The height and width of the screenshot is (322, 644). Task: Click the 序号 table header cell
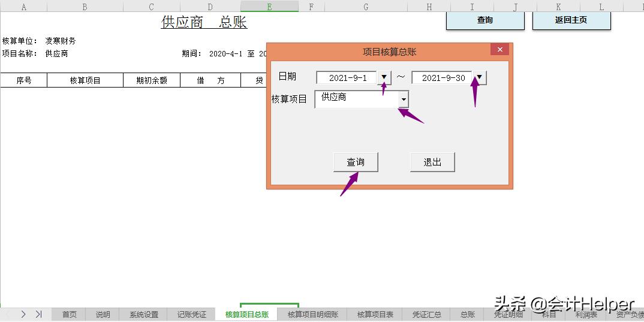(x=24, y=80)
